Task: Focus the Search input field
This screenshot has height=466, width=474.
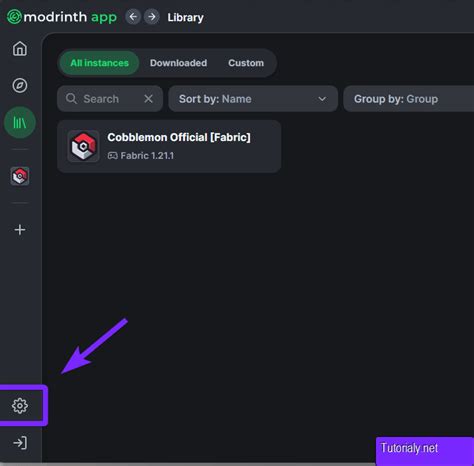Action: [x=110, y=99]
